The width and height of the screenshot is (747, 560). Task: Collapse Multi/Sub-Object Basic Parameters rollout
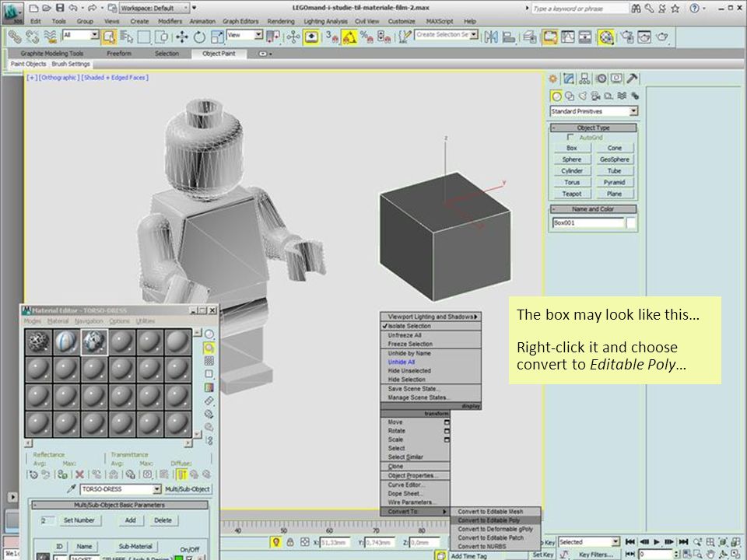coord(119,505)
